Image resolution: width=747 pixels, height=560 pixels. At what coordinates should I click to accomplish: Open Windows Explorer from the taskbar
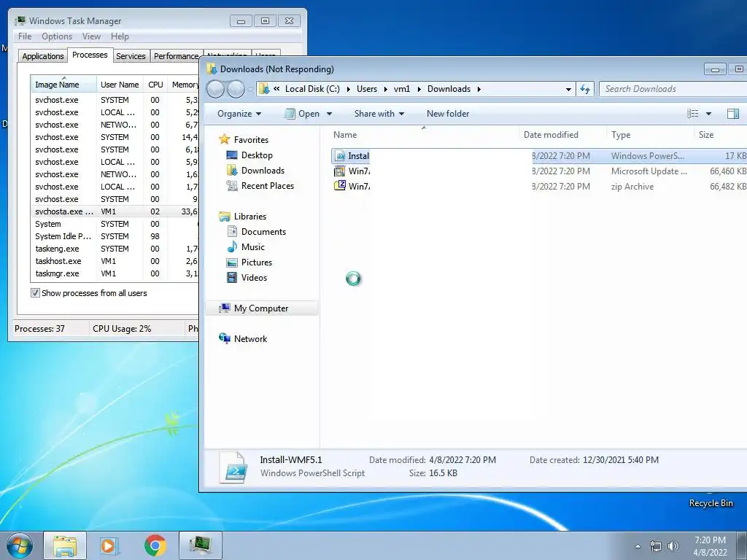[x=65, y=545]
